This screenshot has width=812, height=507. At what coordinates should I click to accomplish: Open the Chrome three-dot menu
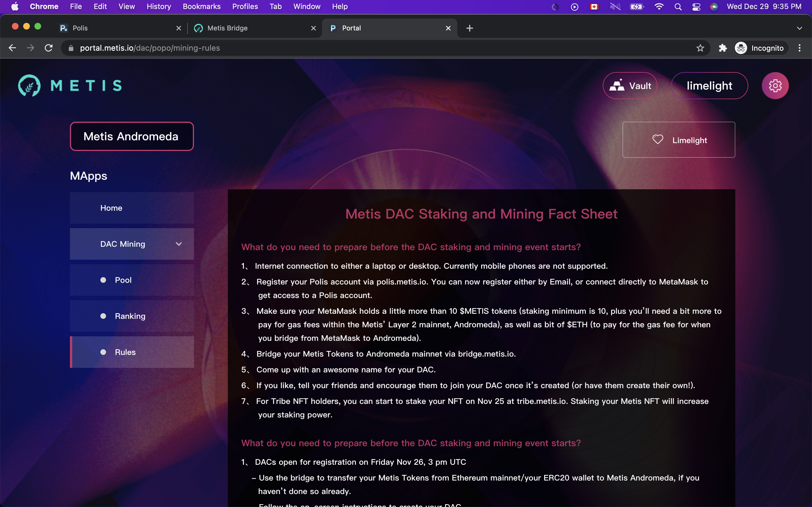tap(799, 48)
